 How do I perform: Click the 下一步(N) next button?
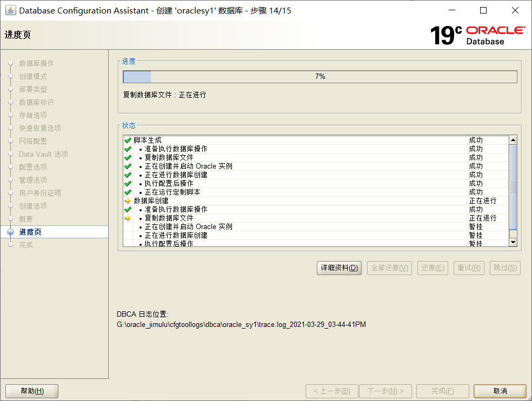click(x=385, y=391)
